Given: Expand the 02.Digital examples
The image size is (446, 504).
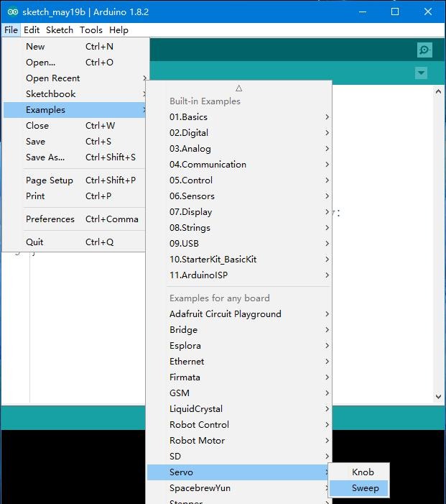Looking at the screenshot, I should pyautogui.click(x=239, y=132).
